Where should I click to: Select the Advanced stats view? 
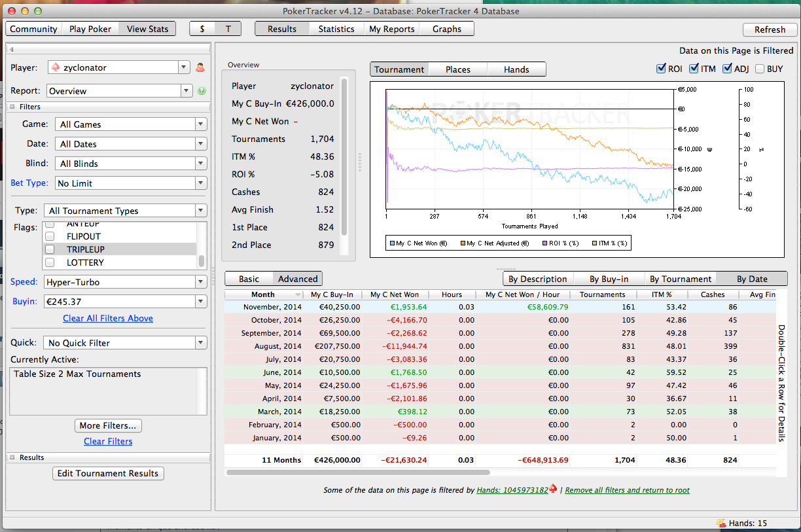point(298,279)
